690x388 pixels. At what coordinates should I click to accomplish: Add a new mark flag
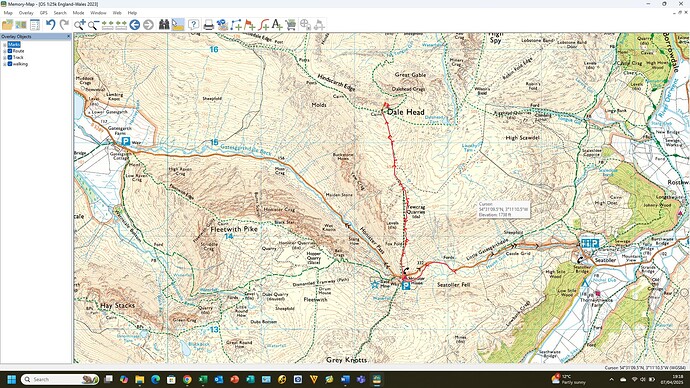(x=250, y=25)
